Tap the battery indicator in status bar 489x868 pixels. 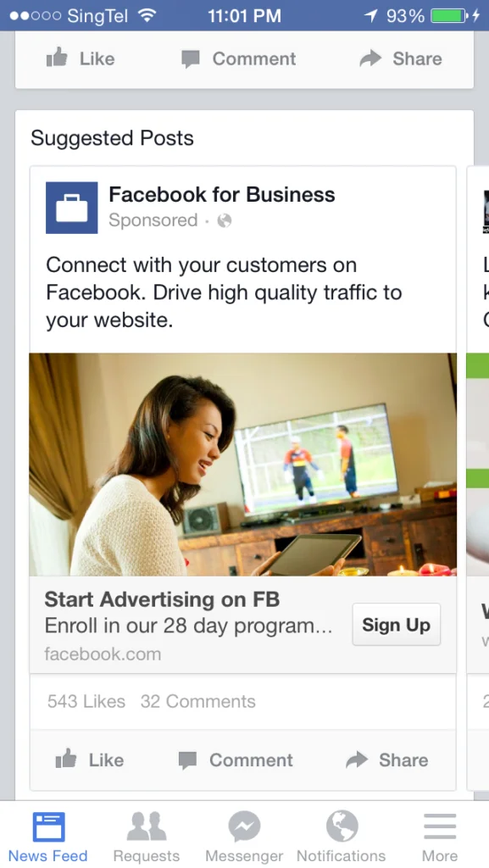(449, 15)
